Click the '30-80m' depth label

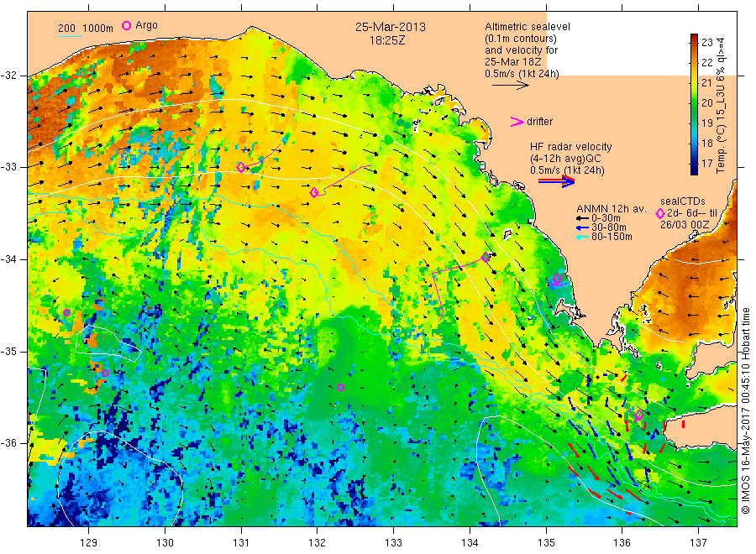coord(608,227)
